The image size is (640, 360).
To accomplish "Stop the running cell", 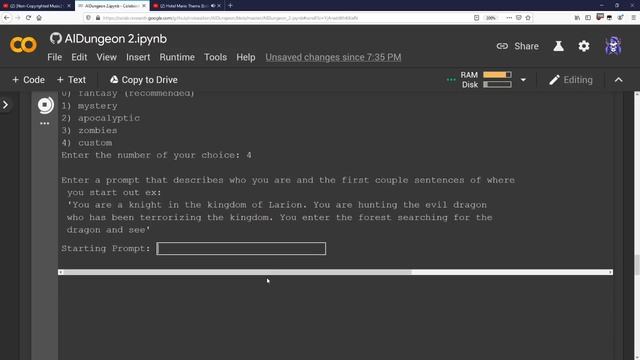I will 45,105.
